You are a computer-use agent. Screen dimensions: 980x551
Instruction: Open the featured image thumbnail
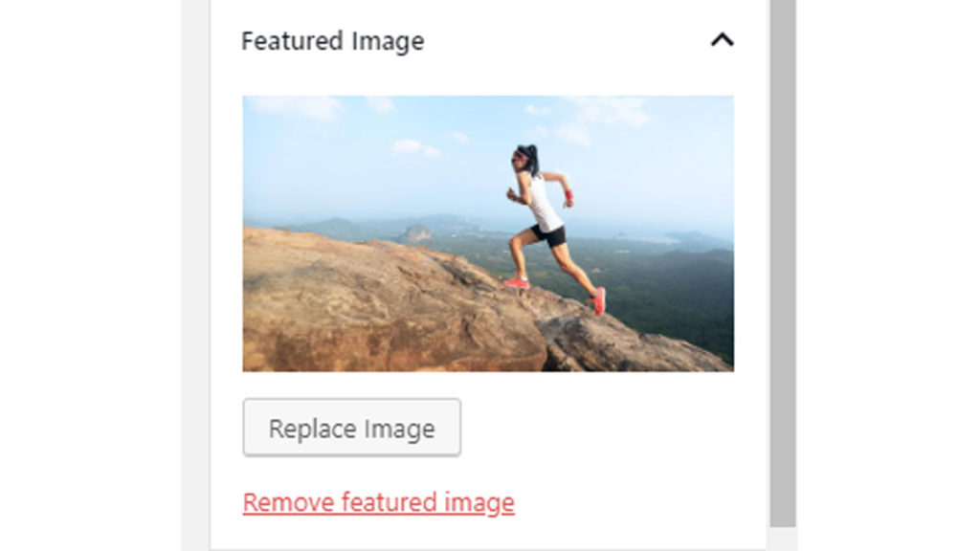click(488, 233)
